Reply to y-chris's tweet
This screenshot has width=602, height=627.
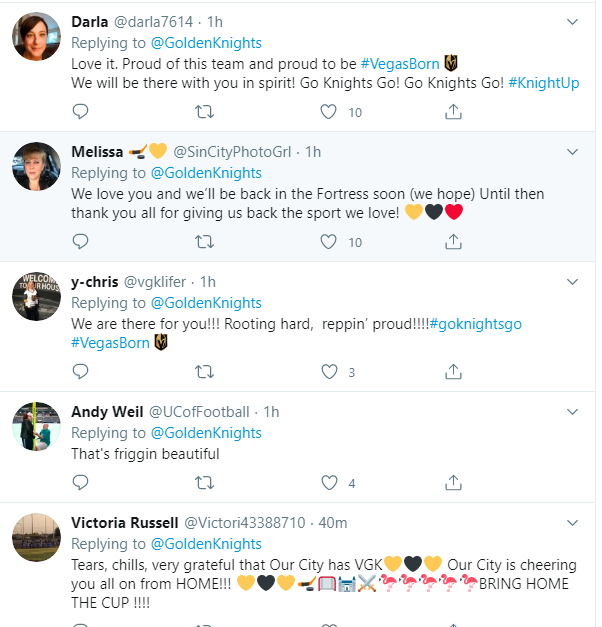pyautogui.click(x=81, y=372)
